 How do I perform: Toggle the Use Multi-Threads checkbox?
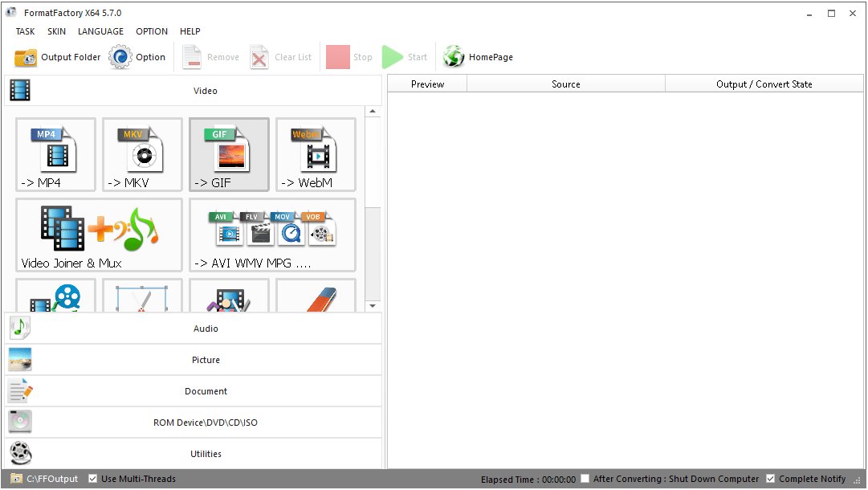pyautogui.click(x=92, y=479)
